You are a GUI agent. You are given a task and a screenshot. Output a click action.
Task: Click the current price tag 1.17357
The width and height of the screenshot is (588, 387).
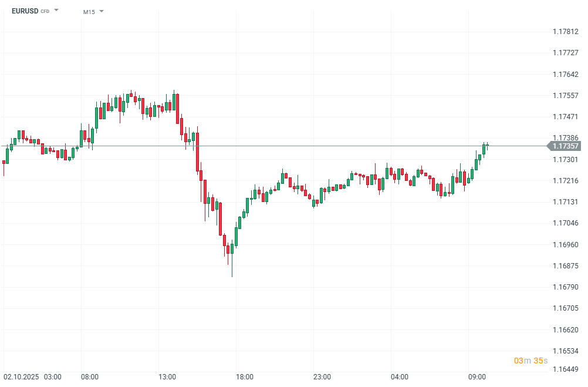(x=566, y=146)
